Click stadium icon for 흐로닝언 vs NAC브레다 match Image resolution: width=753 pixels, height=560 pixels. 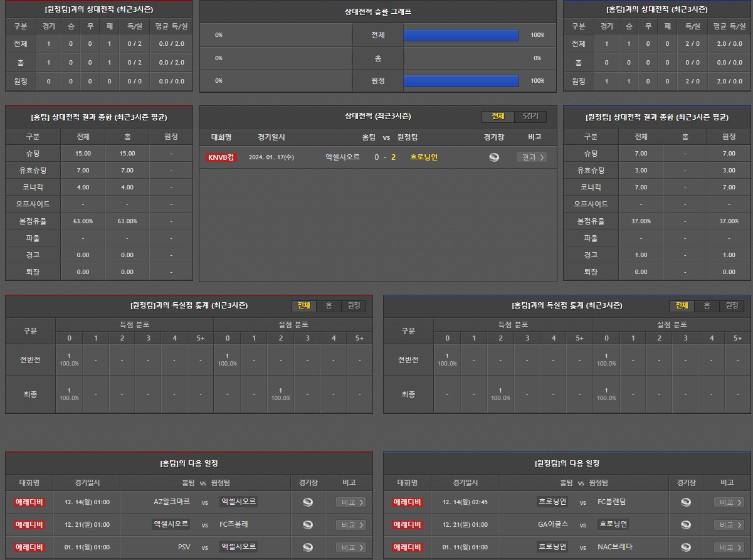[x=686, y=547]
